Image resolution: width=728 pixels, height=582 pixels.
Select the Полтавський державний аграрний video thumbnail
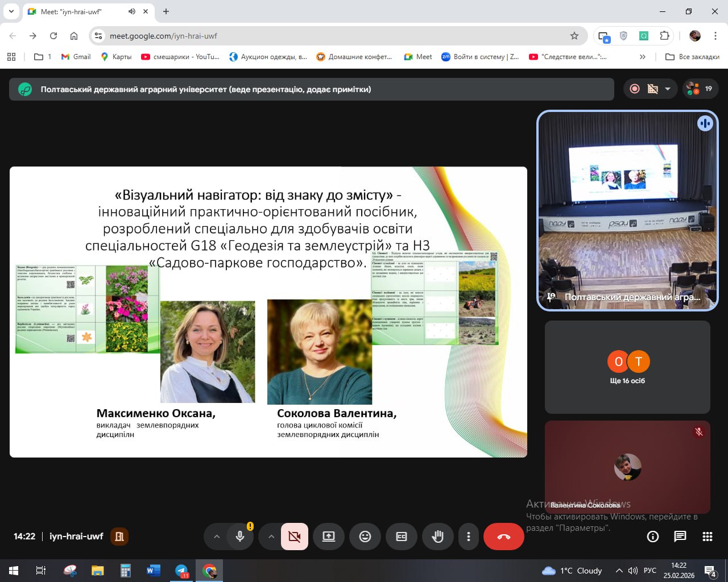[x=627, y=210]
